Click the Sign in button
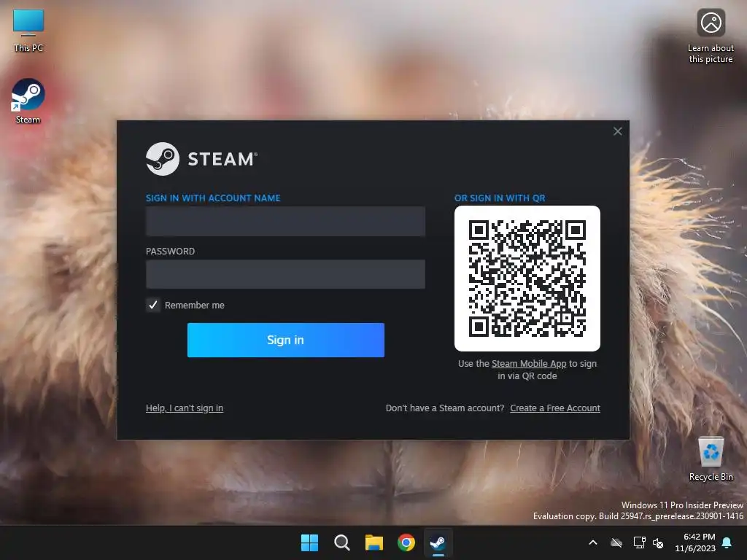 tap(285, 340)
